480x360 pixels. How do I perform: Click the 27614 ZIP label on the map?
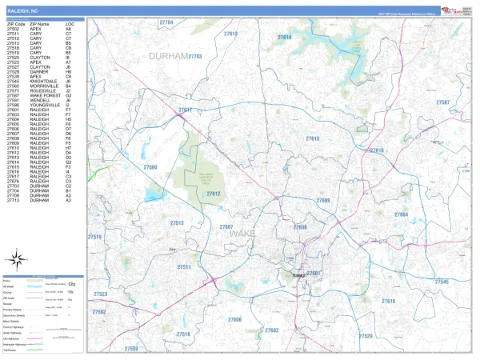(x=285, y=37)
